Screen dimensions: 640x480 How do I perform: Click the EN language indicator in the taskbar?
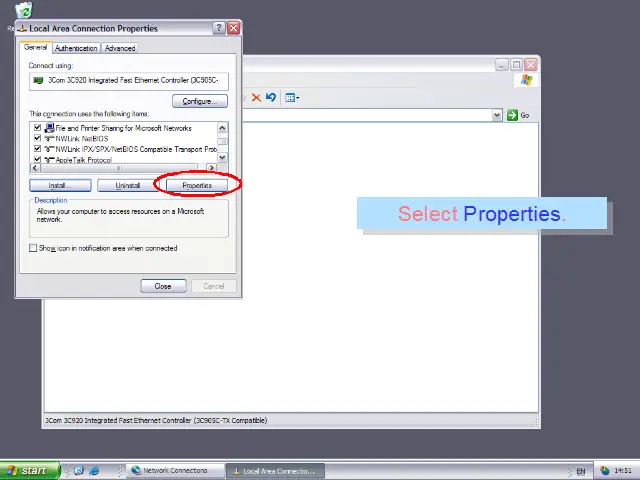point(581,470)
